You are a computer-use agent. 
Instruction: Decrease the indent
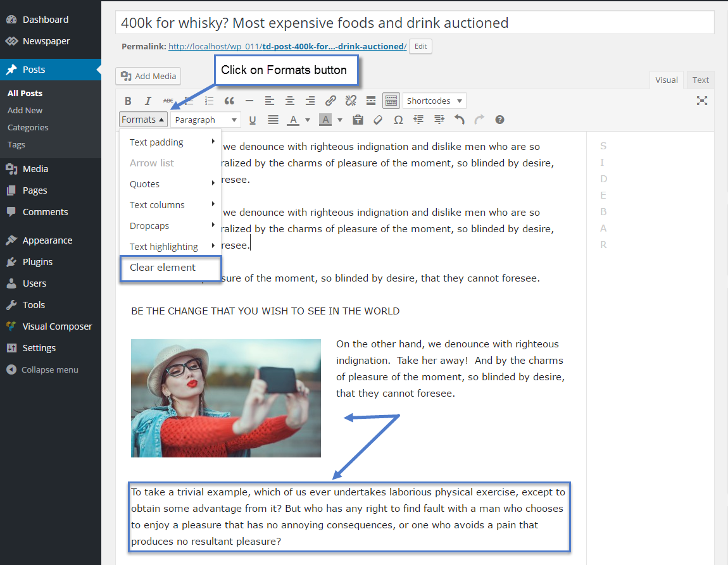(x=418, y=120)
